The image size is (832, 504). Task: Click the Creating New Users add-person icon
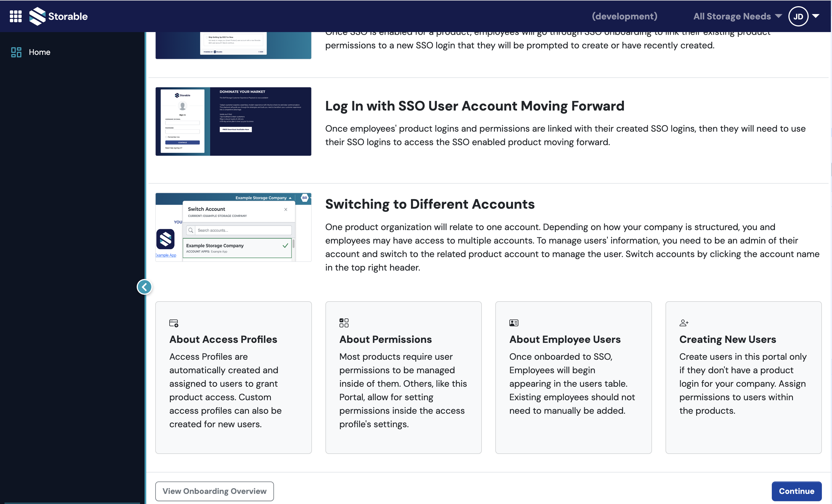pos(683,323)
